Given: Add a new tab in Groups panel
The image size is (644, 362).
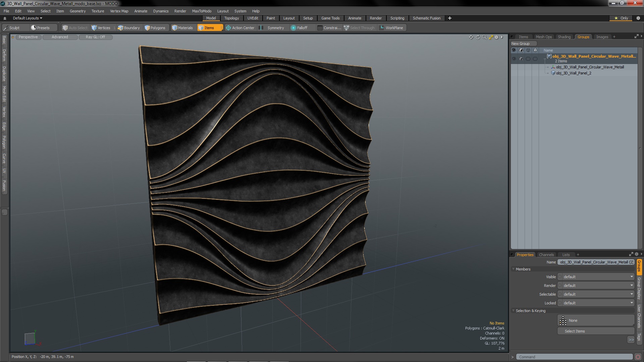Looking at the screenshot, I should point(614,37).
